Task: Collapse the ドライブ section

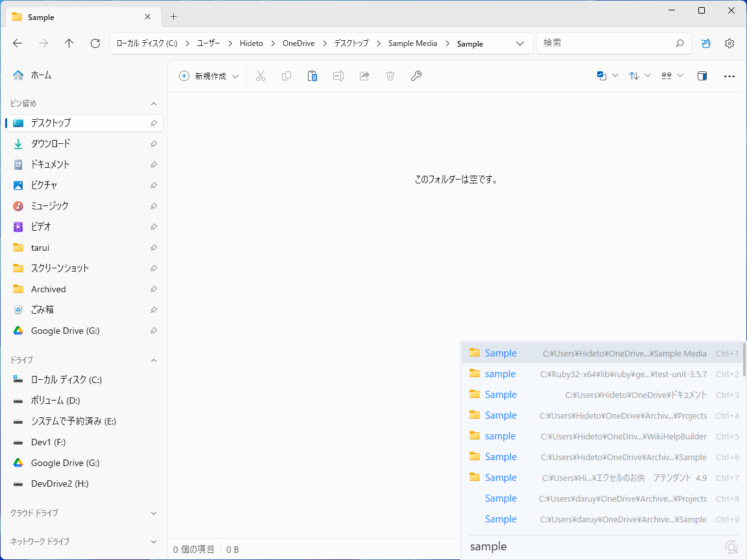Action: [154, 360]
